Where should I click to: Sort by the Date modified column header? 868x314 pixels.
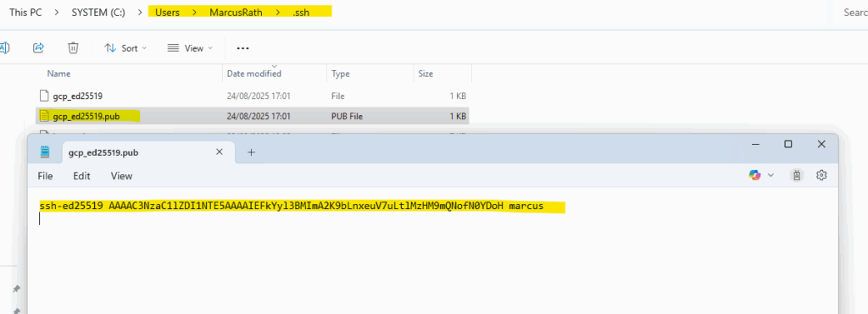[x=254, y=74]
